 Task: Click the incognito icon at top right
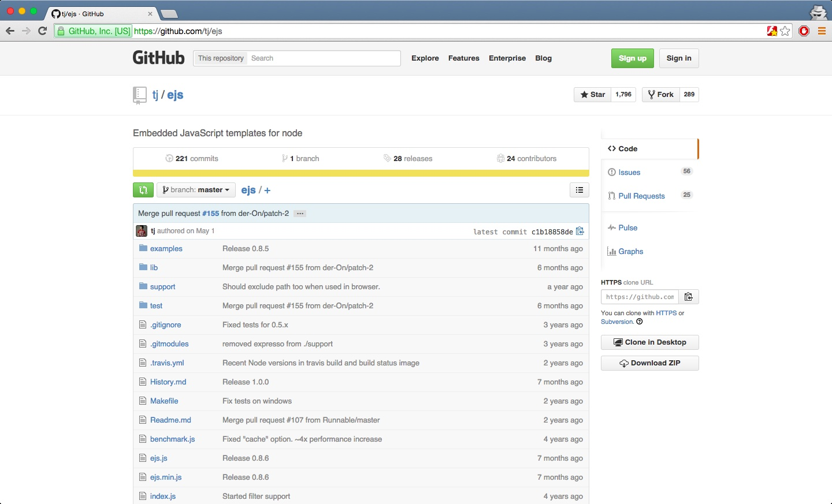[818, 12]
